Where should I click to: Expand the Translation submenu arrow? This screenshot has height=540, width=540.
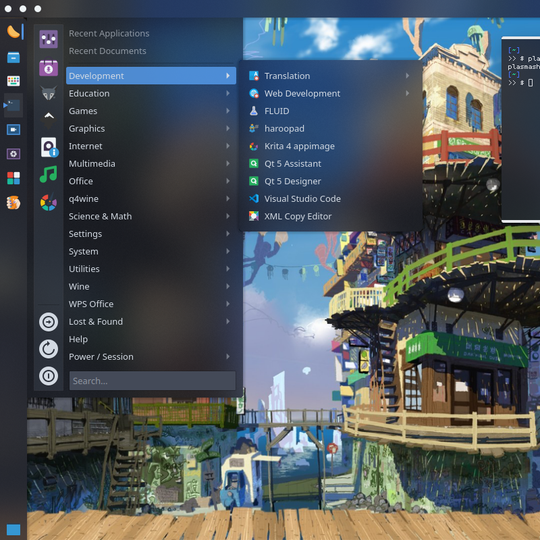[407, 76]
